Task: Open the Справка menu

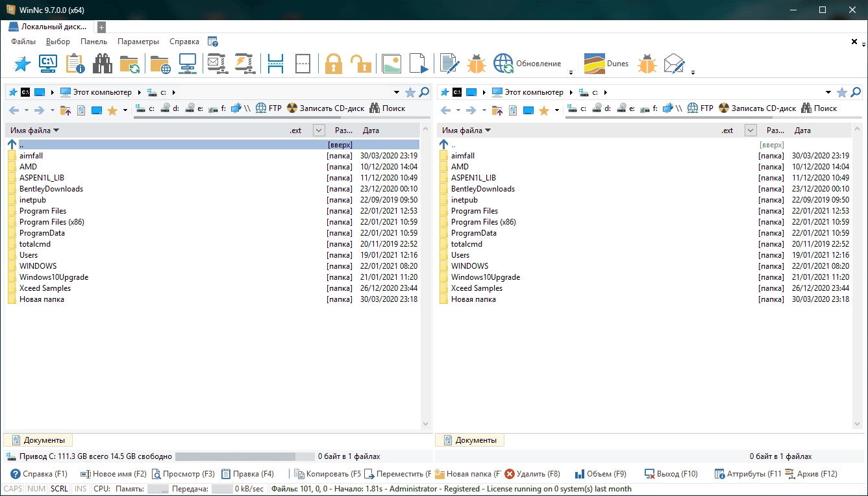Action: [x=184, y=42]
